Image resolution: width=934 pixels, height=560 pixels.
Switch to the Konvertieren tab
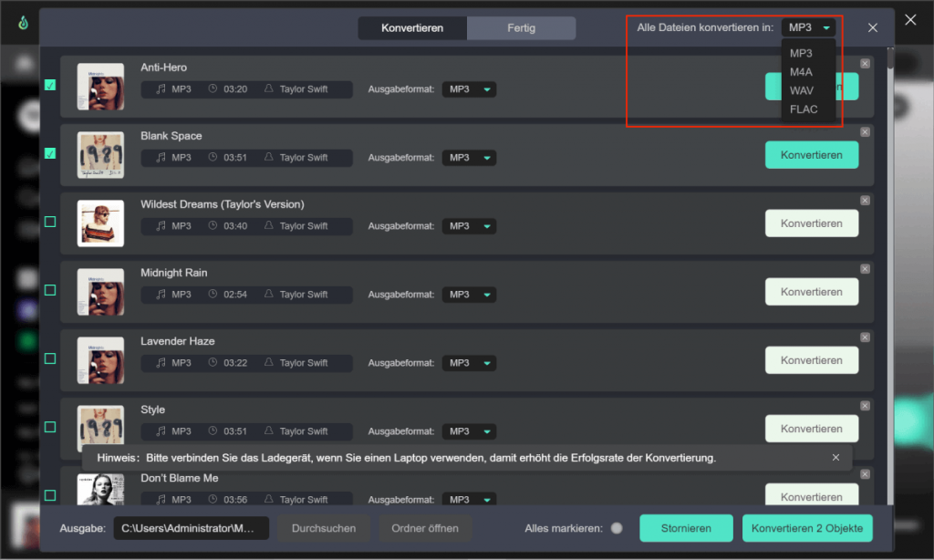[x=412, y=28]
